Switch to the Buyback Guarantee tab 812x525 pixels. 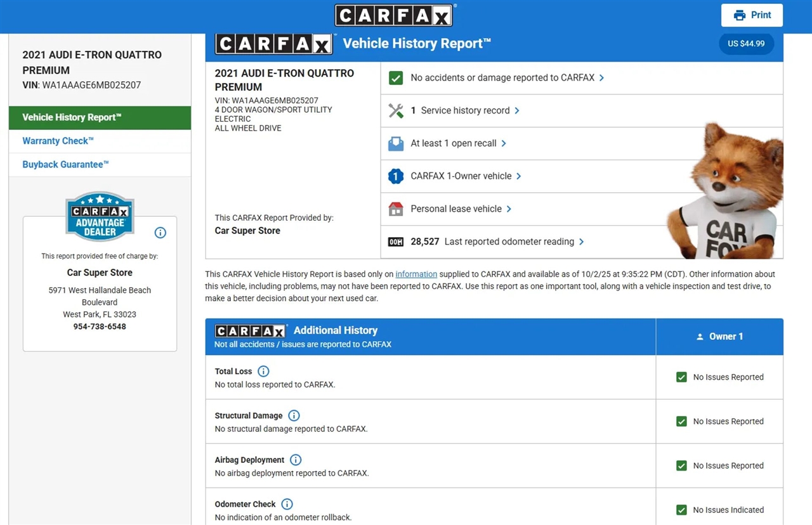pos(65,165)
